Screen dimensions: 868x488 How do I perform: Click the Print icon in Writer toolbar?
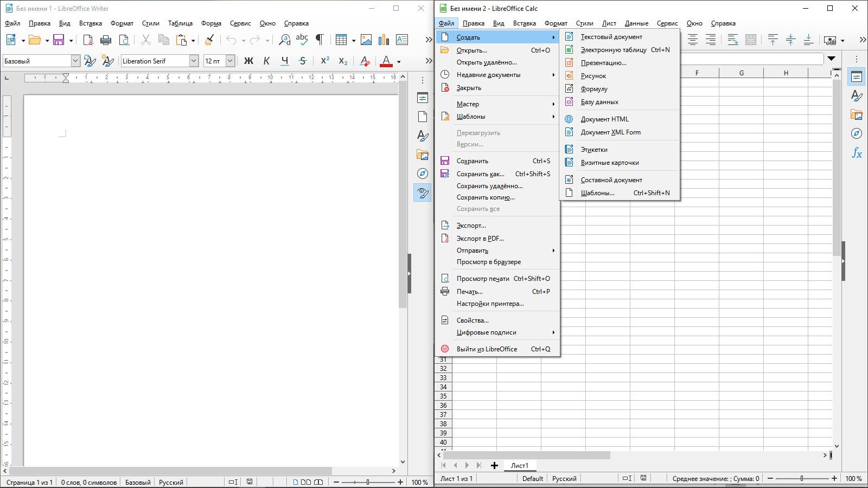coord(106,40)
